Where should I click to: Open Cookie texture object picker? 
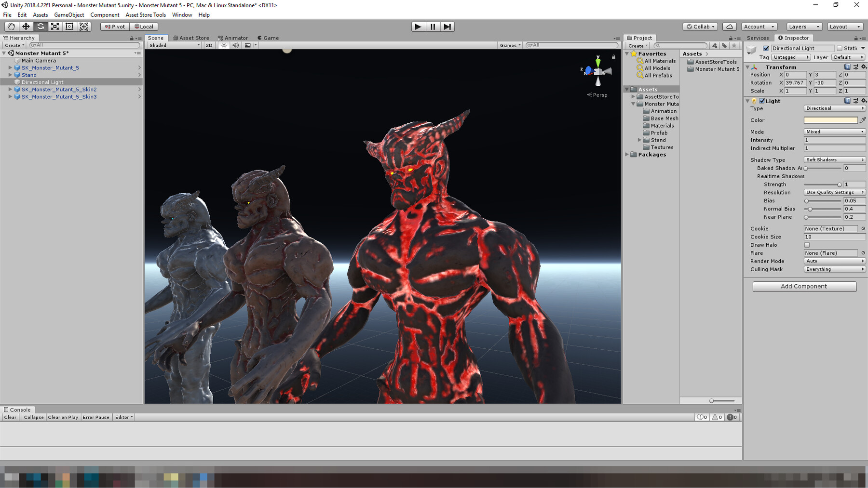(863, 229)
